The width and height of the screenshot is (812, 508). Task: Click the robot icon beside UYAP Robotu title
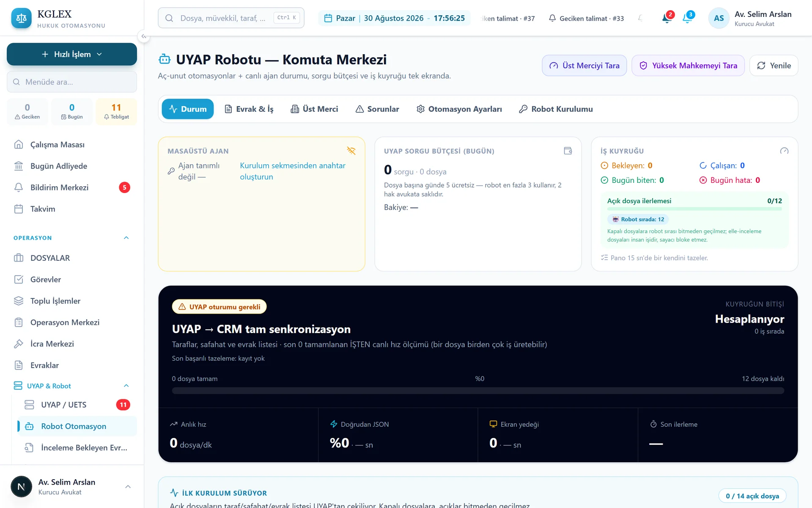tap(165, 60)
